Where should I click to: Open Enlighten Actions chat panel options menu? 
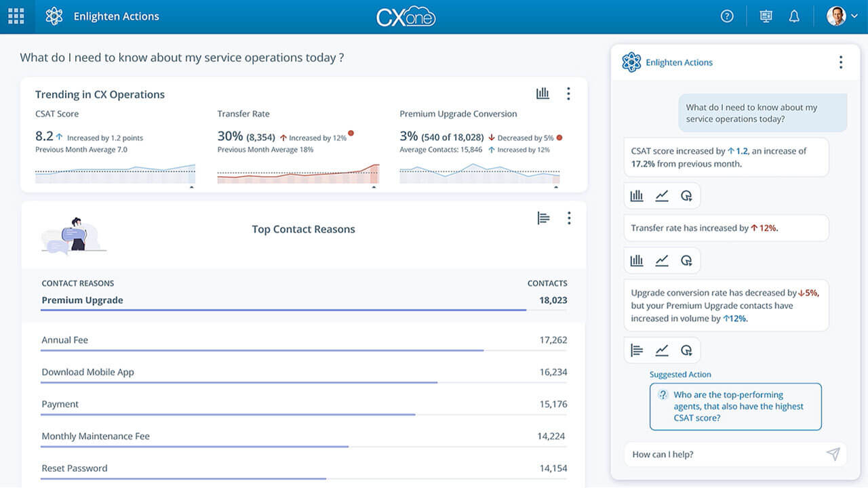pos(840,62)
